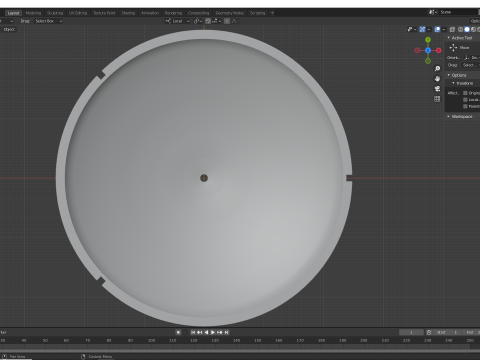Select the Move tool icon in Active Tool
This screenshot has width=480, height=360.
pos(453,48)
